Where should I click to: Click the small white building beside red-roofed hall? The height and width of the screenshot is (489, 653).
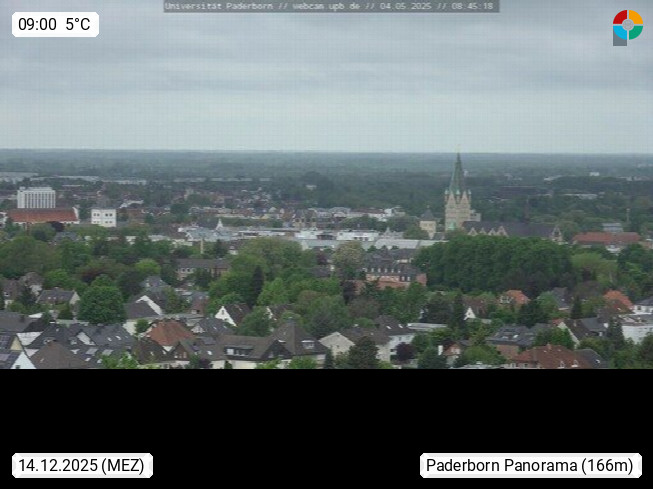103,217
